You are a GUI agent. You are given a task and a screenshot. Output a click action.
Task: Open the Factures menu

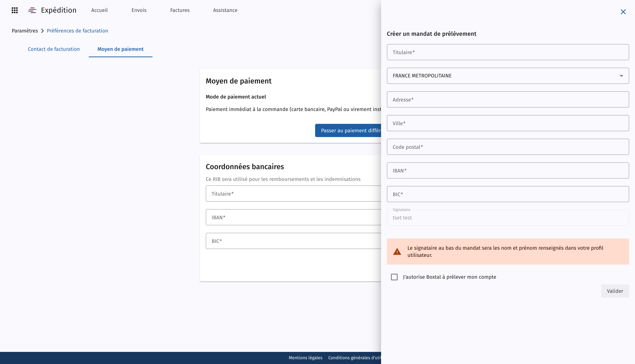[x=180, y=10]
